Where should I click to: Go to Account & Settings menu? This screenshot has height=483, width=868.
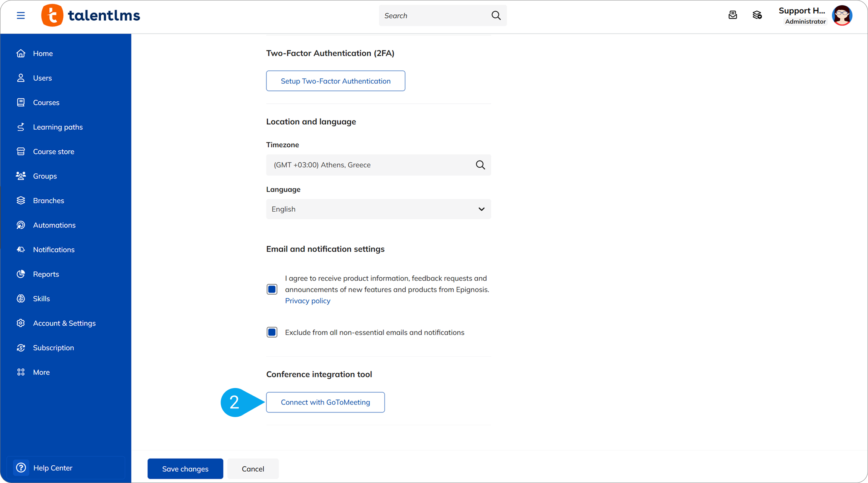pos(64,323)
